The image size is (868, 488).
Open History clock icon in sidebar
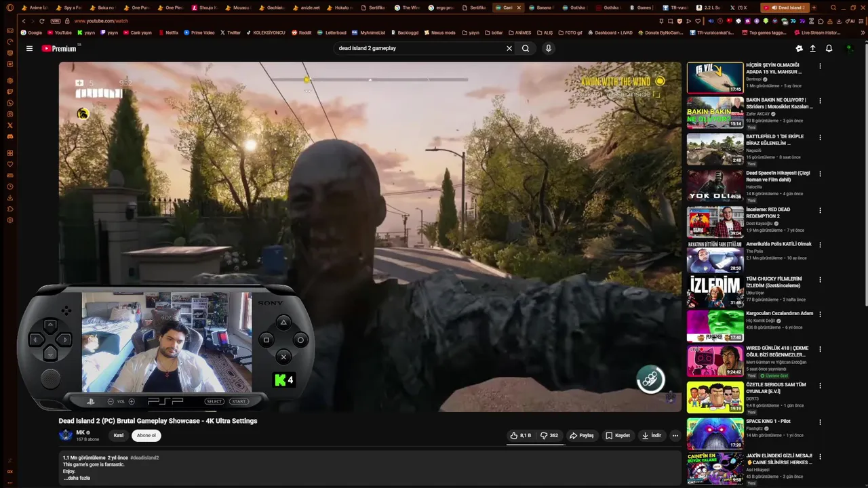(x=10, y=186)
